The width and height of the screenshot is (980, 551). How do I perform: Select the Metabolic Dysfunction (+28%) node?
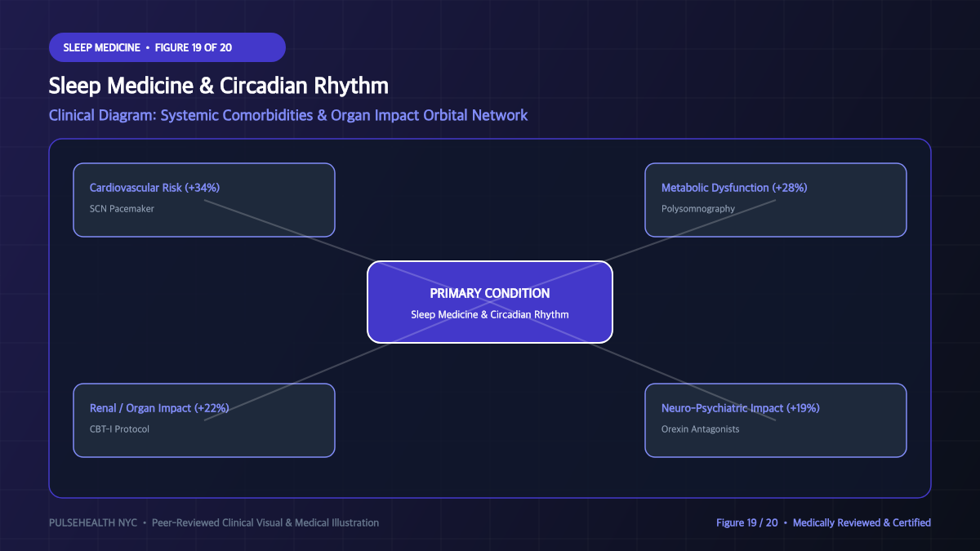pos(776,200)
